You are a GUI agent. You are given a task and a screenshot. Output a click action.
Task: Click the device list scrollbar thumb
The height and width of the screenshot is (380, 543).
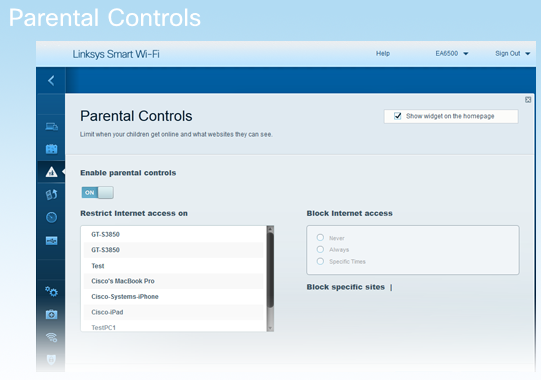270,270
